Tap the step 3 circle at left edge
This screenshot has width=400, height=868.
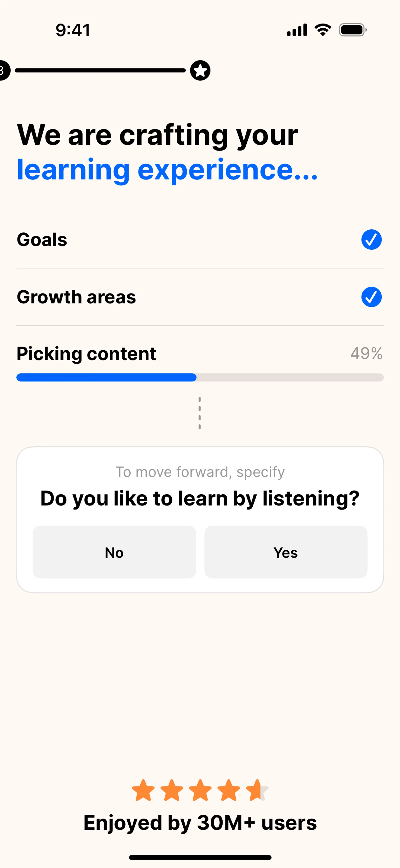[3, 70]
